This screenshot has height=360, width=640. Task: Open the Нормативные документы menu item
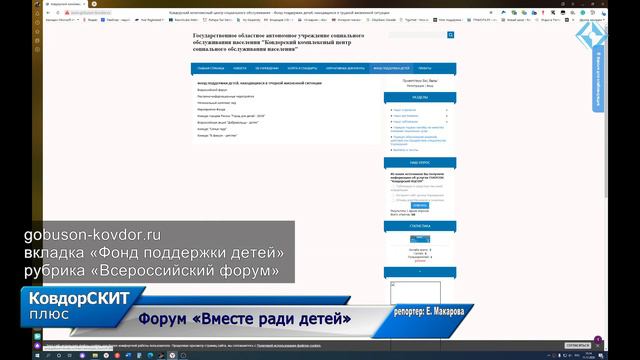345,68
